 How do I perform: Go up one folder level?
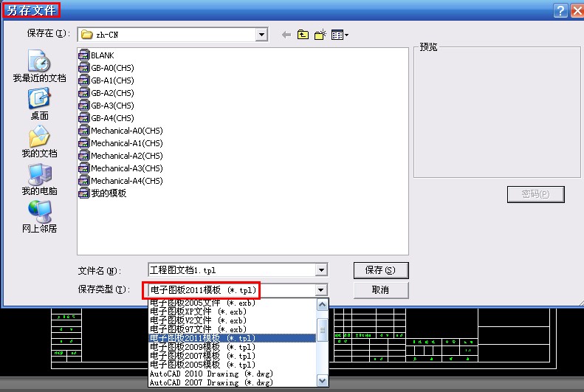tap(303, 35)
